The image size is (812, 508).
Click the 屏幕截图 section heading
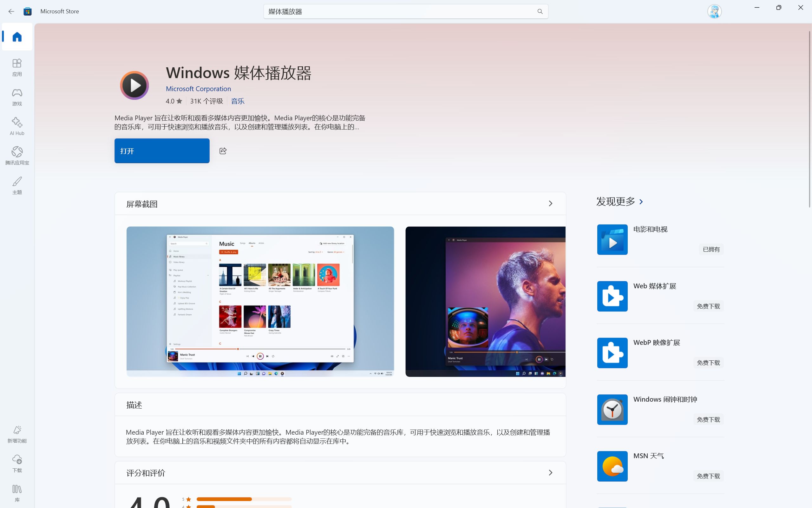142,204
